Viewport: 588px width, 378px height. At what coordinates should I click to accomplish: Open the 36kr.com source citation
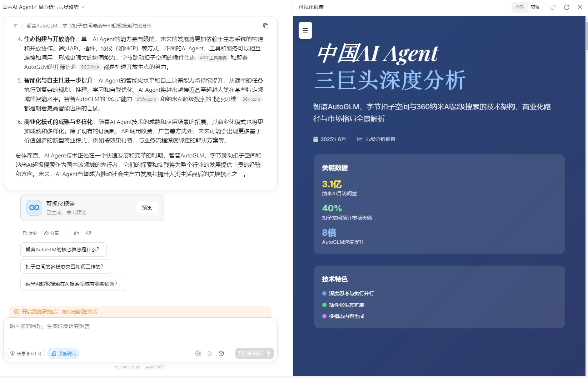tap(251, 99)
